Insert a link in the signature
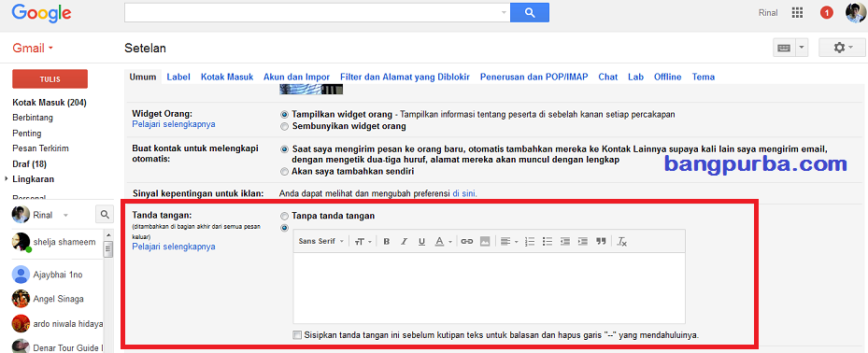868x353 pixels. [466, 241]
